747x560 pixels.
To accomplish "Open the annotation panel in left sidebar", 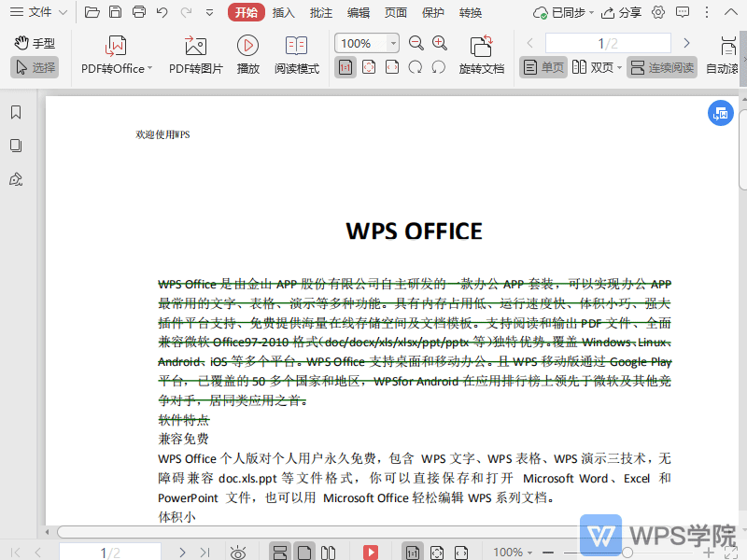I will point(13,179).
